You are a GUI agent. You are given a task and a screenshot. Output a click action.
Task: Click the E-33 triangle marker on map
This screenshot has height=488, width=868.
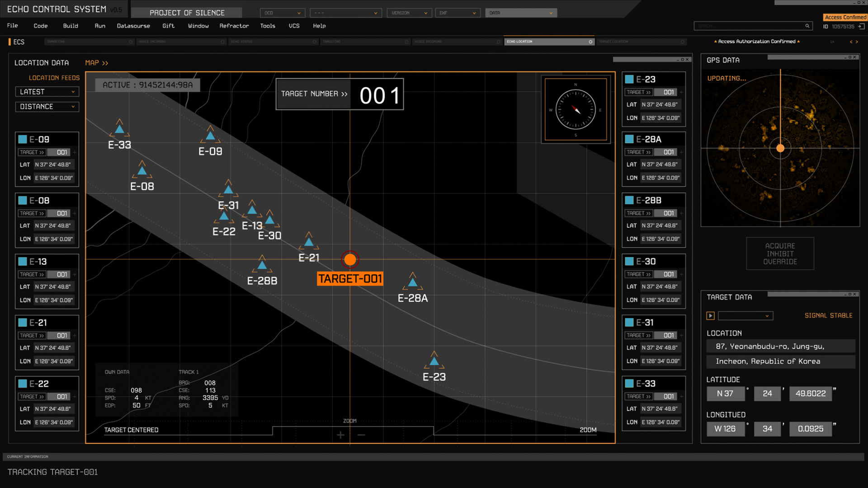pyautogui.click(x=119, y=129)
